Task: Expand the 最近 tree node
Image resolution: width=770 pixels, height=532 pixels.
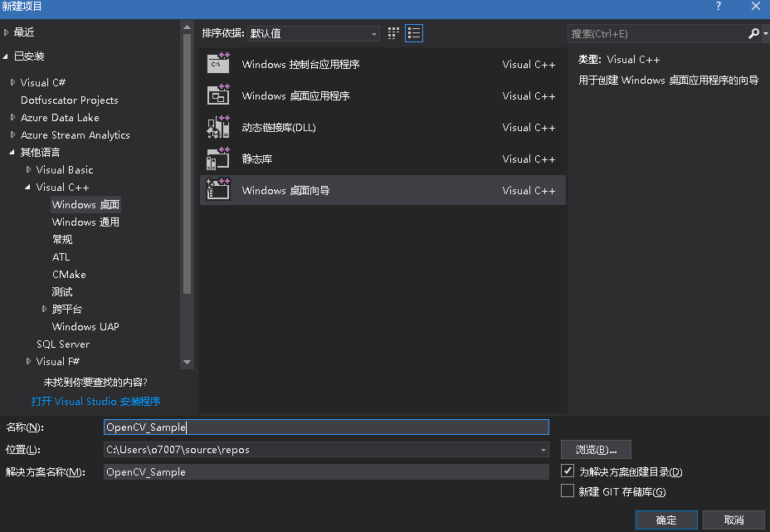Action: (7, 32)
